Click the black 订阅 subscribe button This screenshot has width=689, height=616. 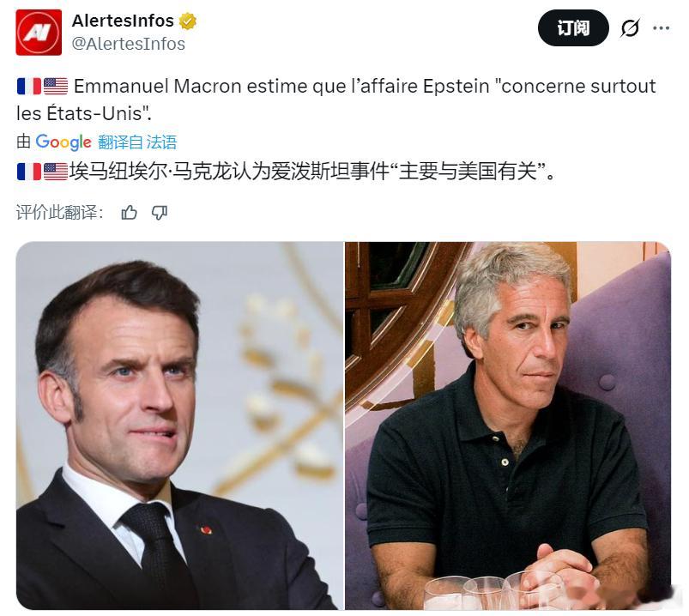(573, 28)
